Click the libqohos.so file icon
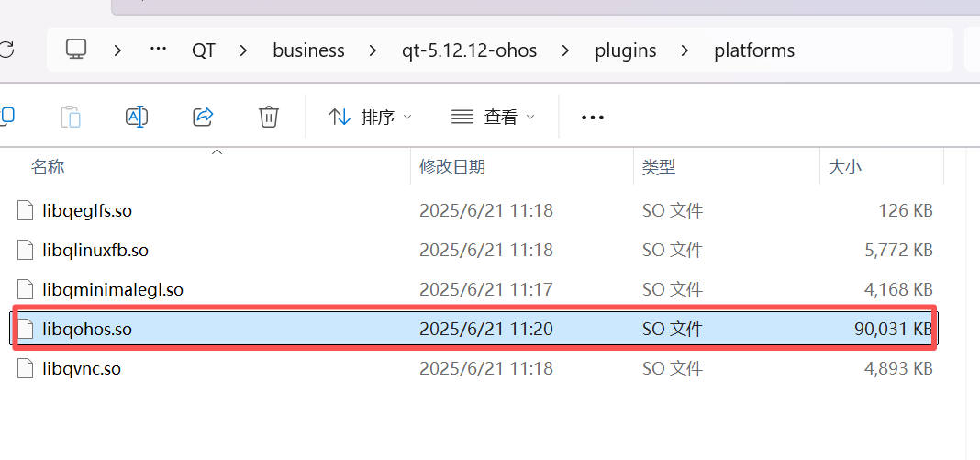980x460 pixels. pos(26,329)
